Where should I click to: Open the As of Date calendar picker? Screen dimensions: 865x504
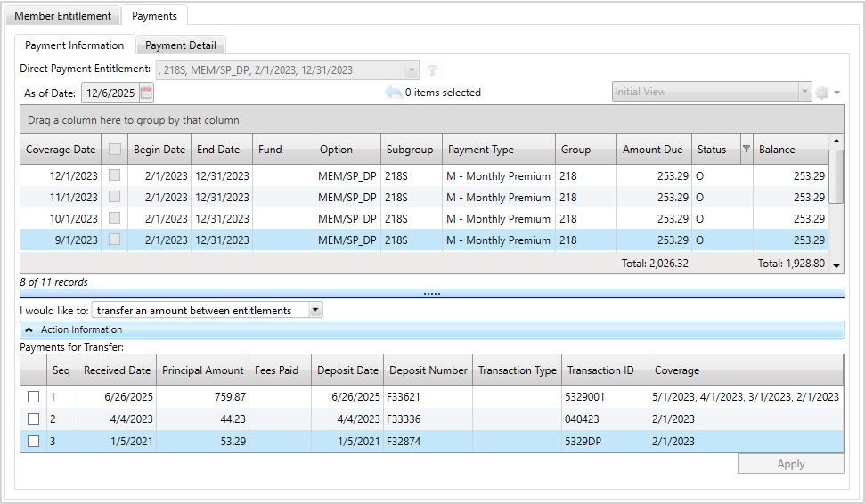pyautogui.click(x=146, y=93)
